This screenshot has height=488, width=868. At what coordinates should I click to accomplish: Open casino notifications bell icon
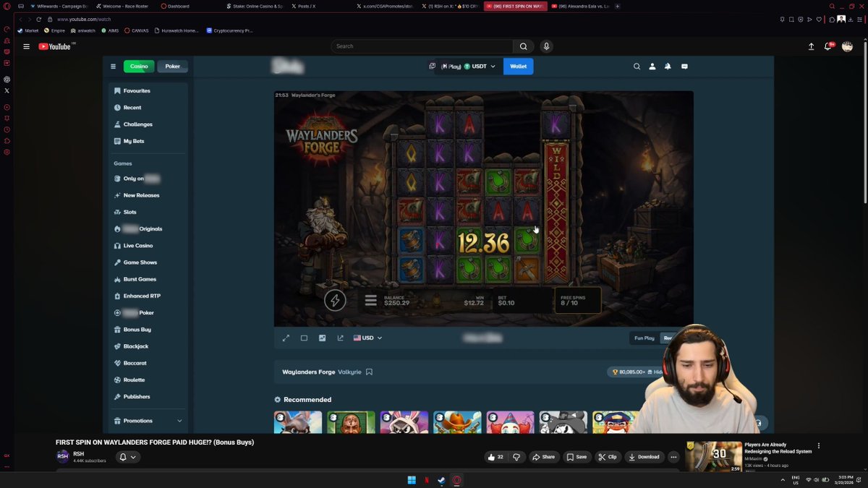click(x=668, y=67)
